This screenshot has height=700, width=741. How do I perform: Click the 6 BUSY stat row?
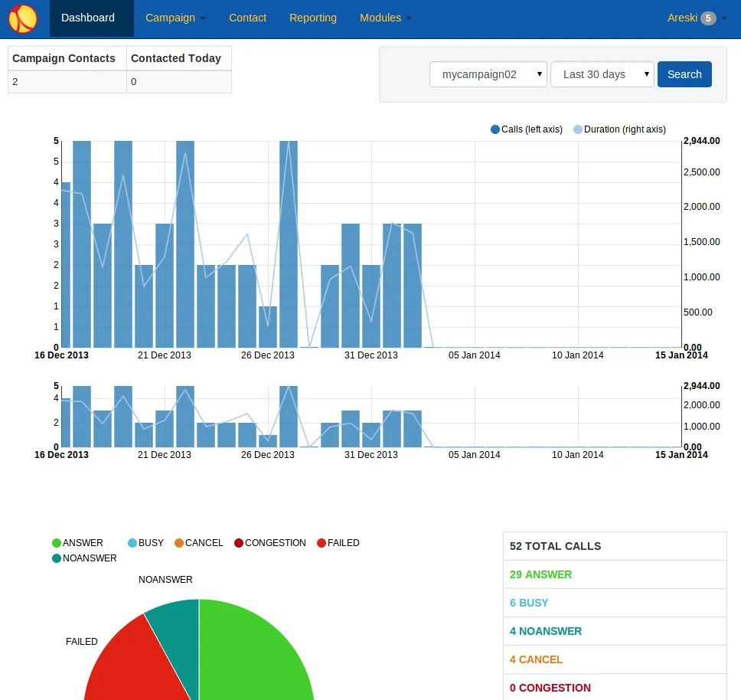click(615, 603)
